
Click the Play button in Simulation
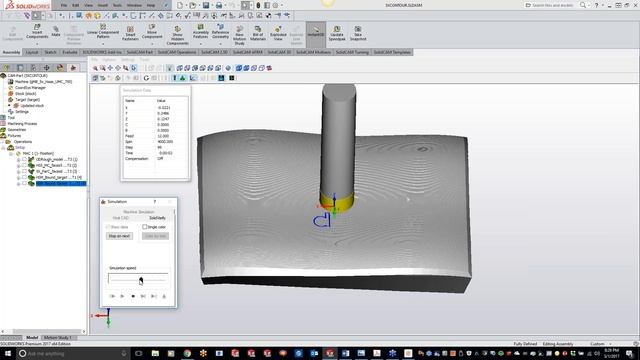(x=122, y=296)
